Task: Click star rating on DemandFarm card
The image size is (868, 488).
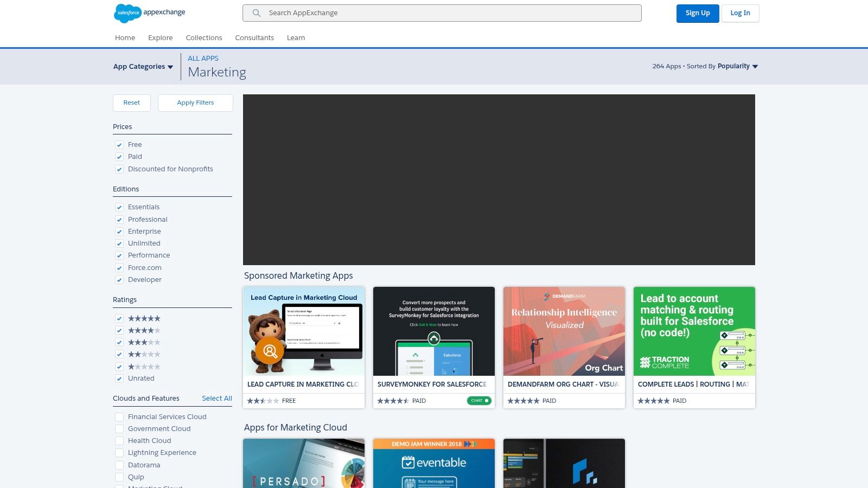Action: pyautogui.click(x=524, y=401)
